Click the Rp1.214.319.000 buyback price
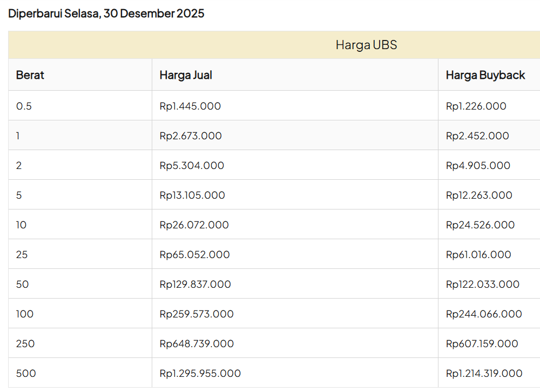The height and width of the screenshot is (392, 540). pos(484,373)
